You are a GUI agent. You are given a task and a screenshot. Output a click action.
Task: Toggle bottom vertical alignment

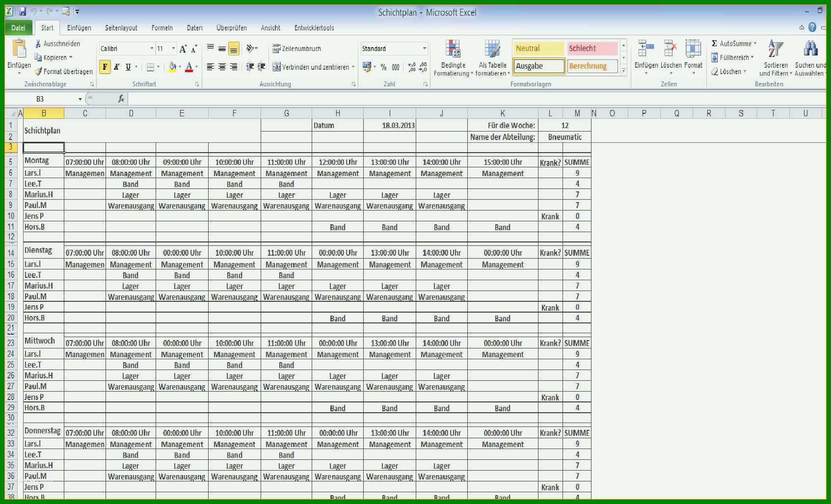[x=234, y=49]
